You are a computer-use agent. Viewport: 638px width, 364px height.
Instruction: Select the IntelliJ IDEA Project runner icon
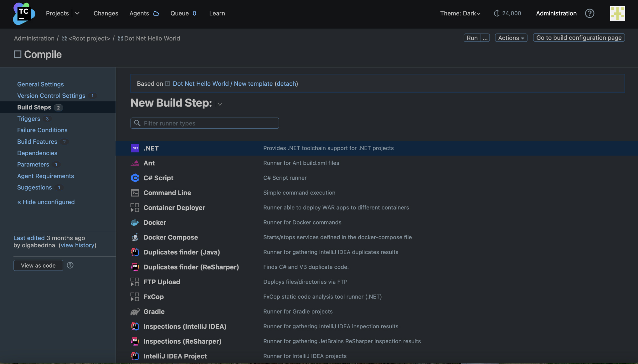[x=135, y=356]
